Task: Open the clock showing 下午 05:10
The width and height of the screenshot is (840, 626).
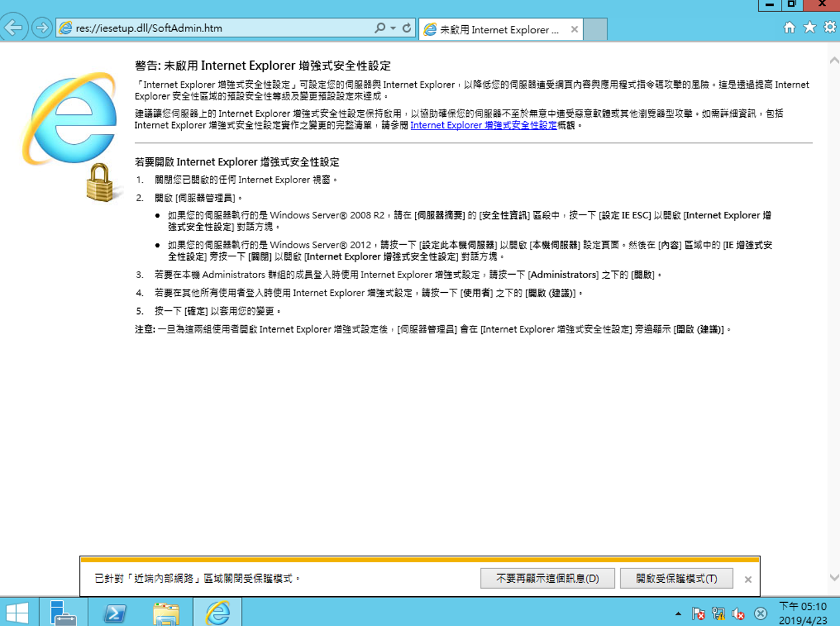Action: click(x=803, y=612)
